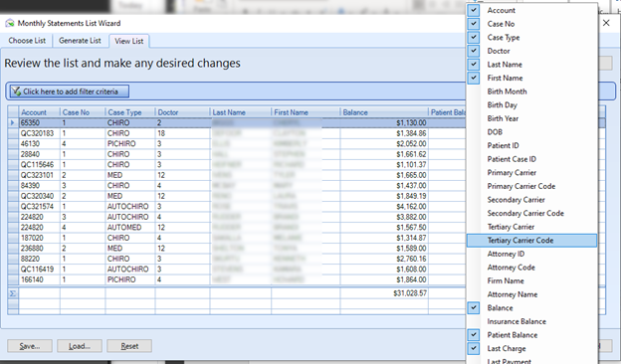Click the balance cell $4,162.00

(x=384, y=207)
